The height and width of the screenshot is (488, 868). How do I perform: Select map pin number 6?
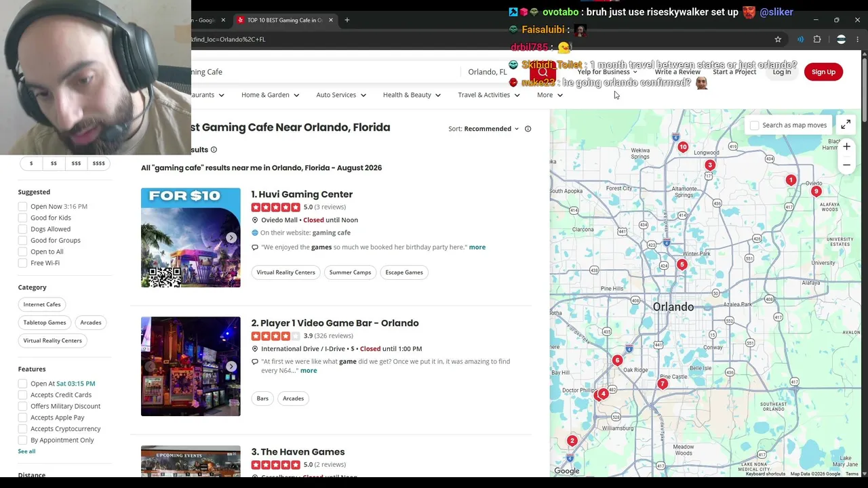[617, 361]
